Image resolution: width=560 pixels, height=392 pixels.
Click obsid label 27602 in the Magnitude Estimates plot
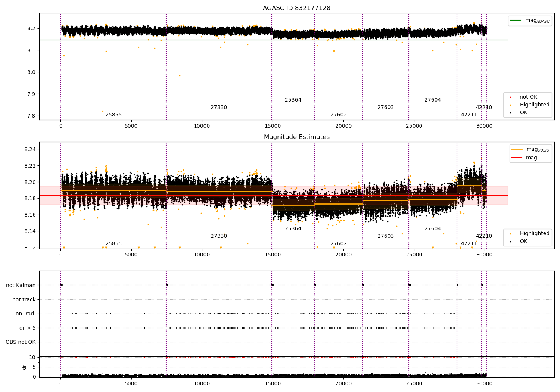[339, 244]
